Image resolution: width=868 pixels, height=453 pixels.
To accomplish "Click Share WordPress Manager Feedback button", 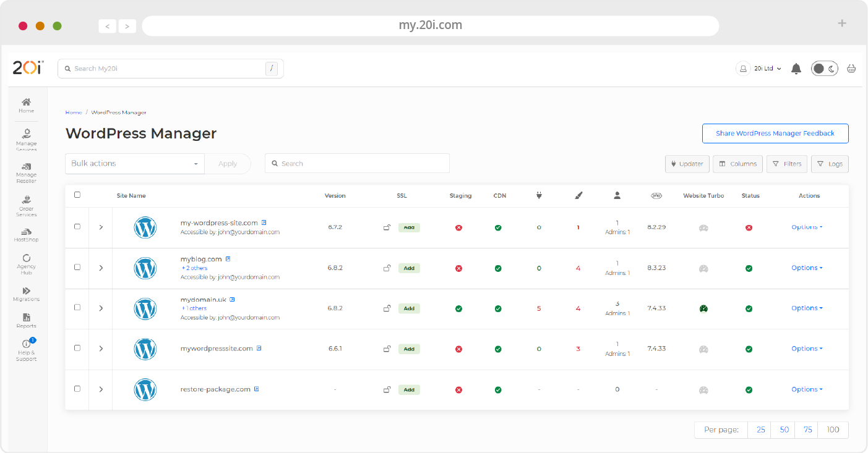I will click(775, 133).
